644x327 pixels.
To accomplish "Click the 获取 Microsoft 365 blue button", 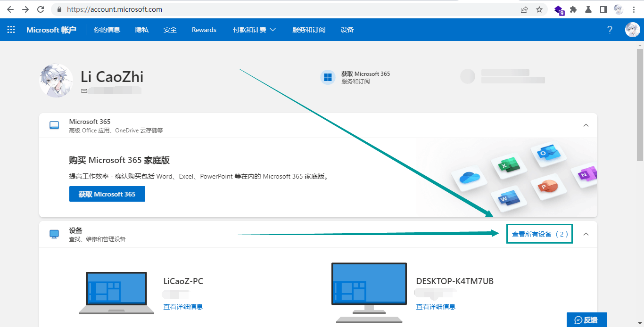I will click(x=107, y=194).
